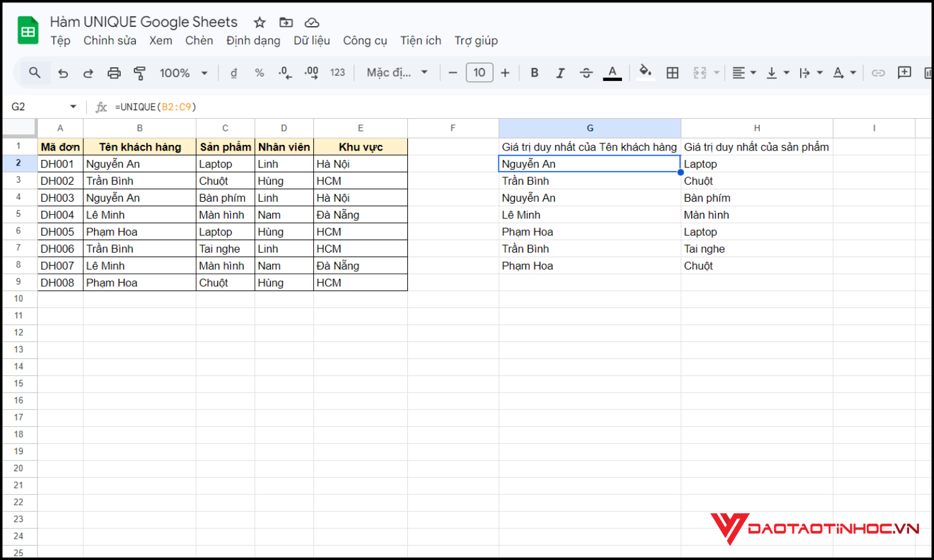Open the print icon

114,72
